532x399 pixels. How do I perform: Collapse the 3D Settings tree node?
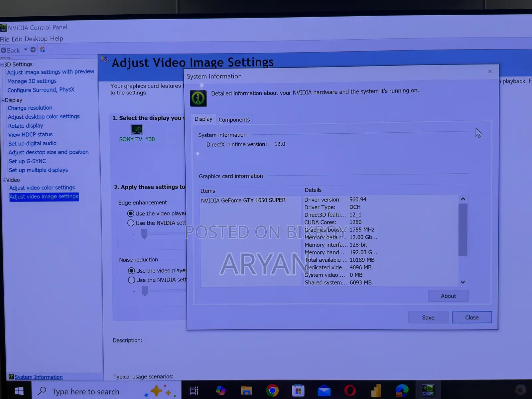point(2,65)
